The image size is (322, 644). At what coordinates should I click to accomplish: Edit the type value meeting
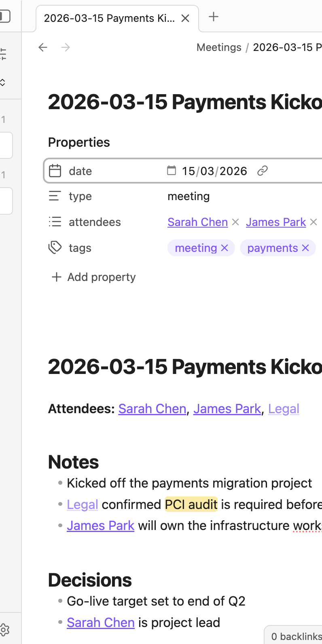189,196
